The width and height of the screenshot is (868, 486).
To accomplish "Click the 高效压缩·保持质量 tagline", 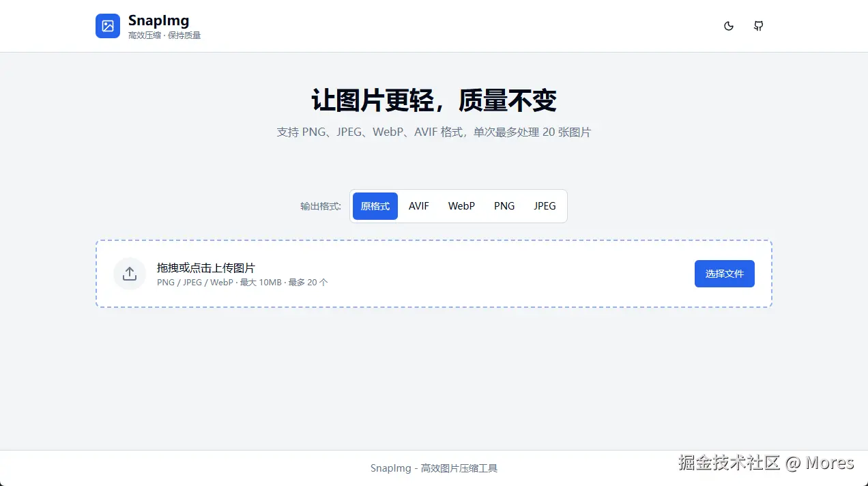I will 164,35.
